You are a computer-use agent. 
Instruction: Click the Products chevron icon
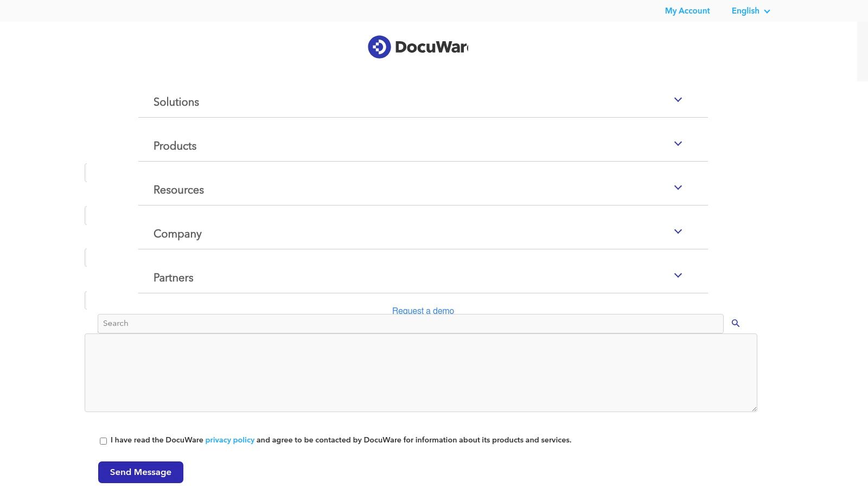pyautogui.click(x=678, y=144)
